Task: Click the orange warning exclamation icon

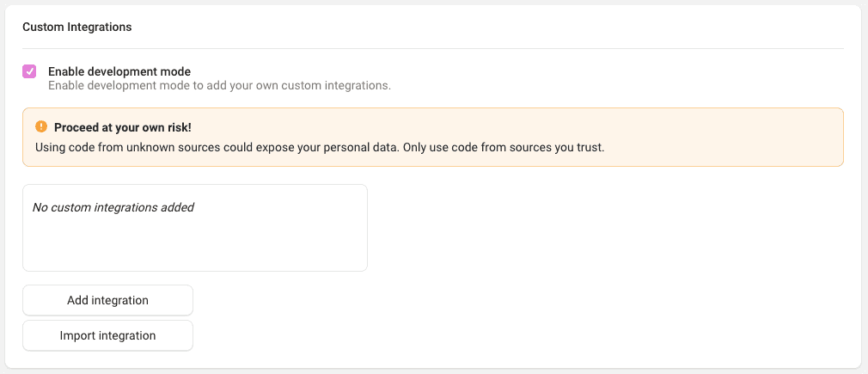Action: (x=41, y=127)
